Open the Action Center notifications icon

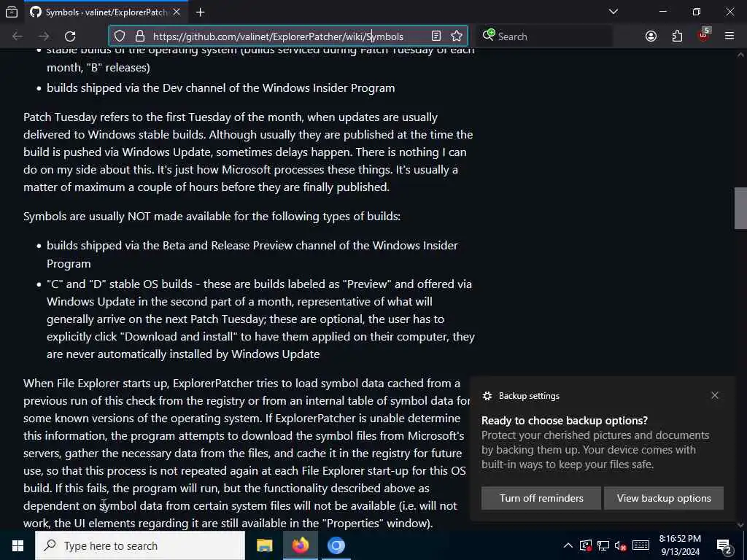pyautogui.click(x=724, y=546)
